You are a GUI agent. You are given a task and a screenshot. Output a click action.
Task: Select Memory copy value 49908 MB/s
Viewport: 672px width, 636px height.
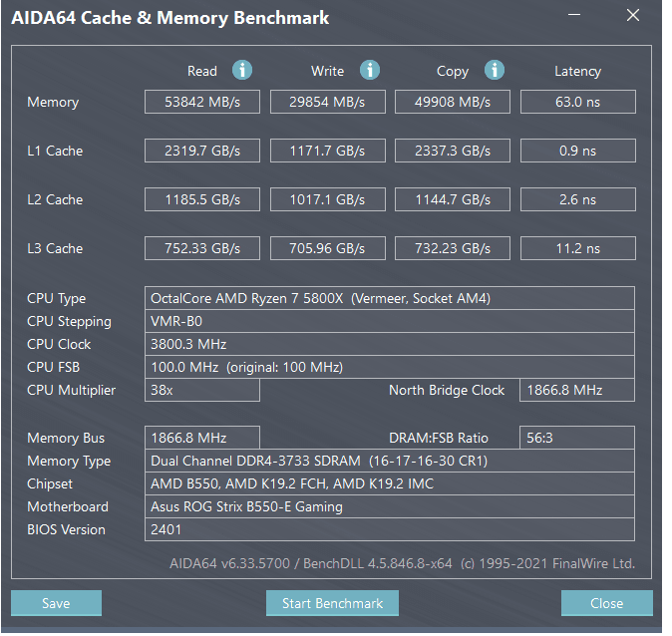pyautogui.click(x=453, y=102)
